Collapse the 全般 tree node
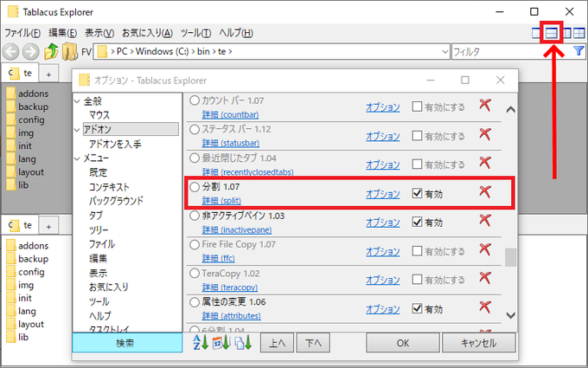Image resolution: width=588 pixels, height=368 pixels. tap(77, 101)
